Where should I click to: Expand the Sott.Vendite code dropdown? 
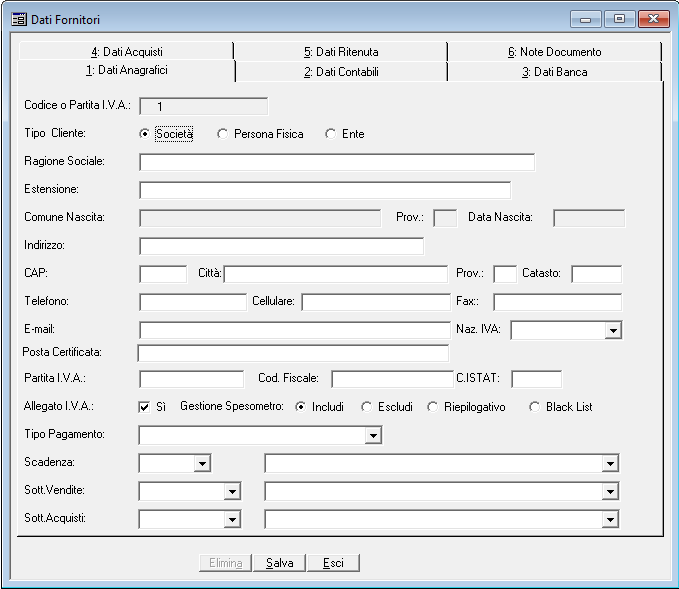pyautogui.click(x=232, y=491)
